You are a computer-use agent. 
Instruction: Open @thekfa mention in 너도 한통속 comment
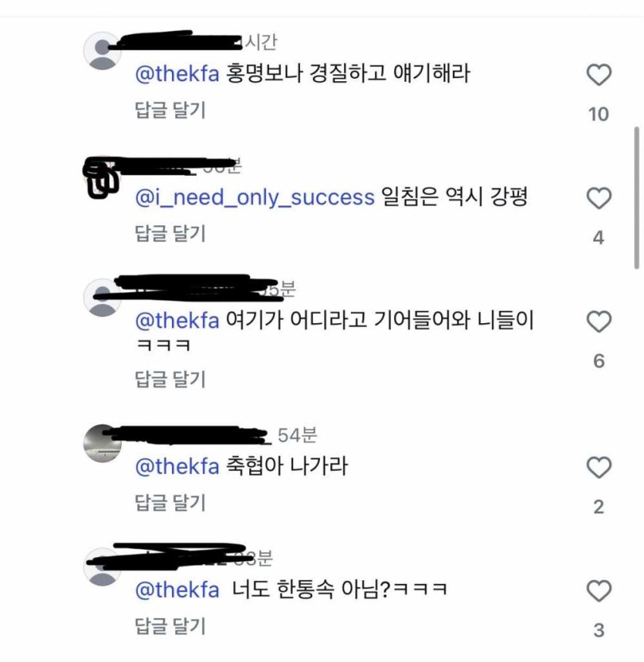[178, 590]
